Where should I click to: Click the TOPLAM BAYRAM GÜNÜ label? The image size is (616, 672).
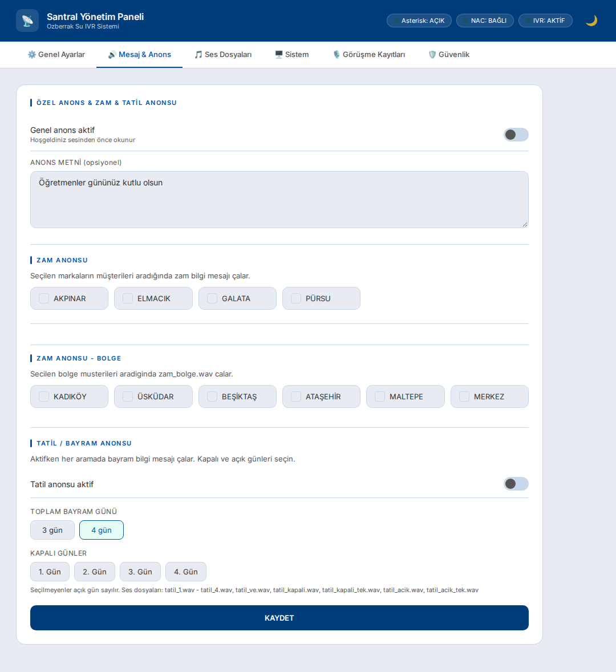(74, 511)
